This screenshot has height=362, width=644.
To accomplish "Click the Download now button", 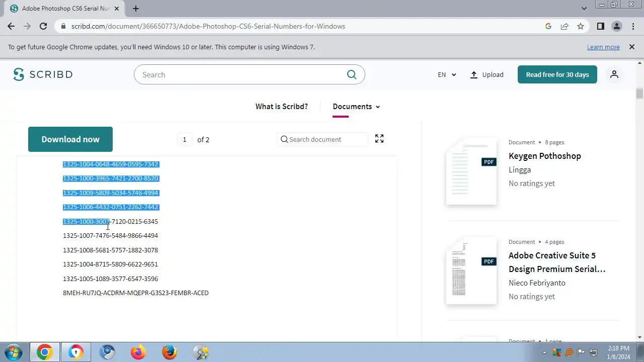I will click(70, 139).
